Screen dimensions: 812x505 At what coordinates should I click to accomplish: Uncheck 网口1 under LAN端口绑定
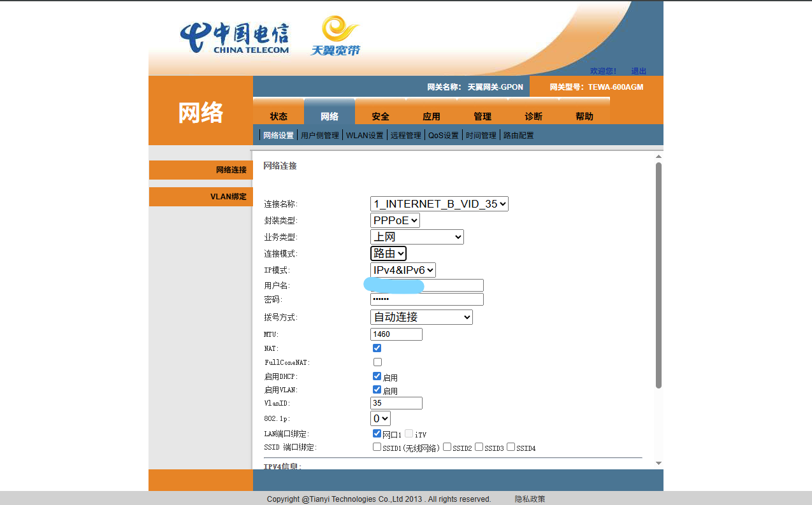376,433
